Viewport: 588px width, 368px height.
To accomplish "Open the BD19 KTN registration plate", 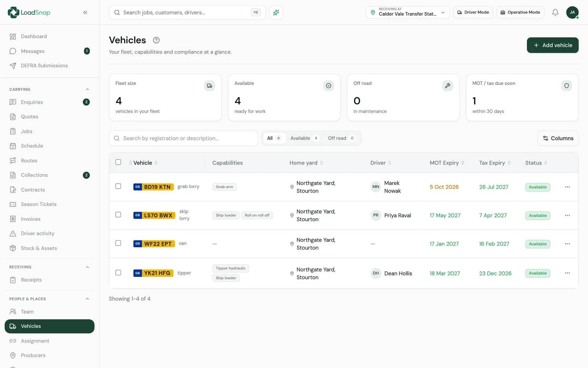I will coord(153,187).
